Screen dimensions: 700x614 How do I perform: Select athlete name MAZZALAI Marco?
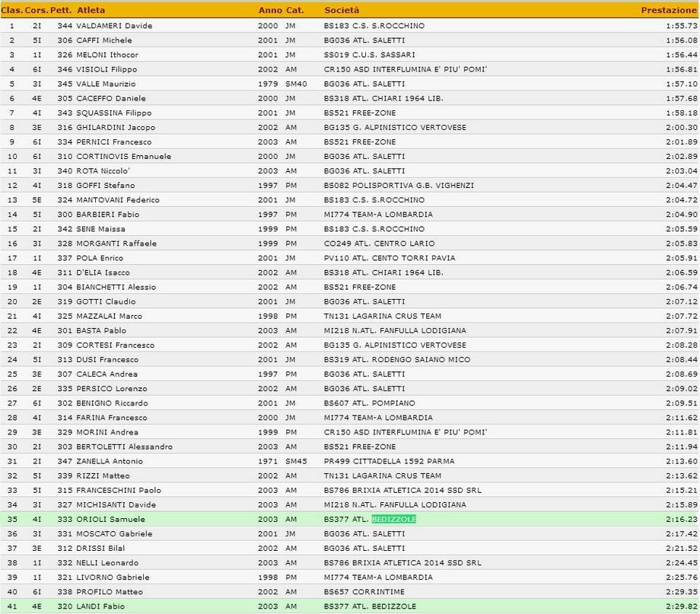[110, 317]
